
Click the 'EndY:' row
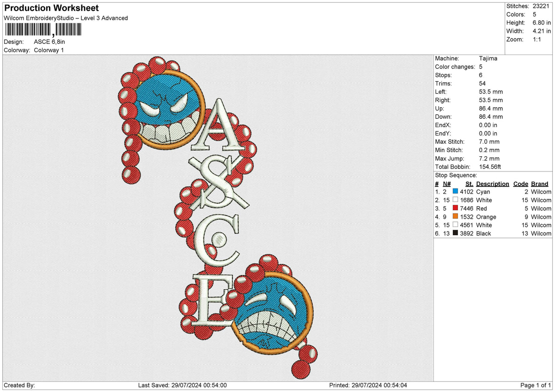click(466, 134)
